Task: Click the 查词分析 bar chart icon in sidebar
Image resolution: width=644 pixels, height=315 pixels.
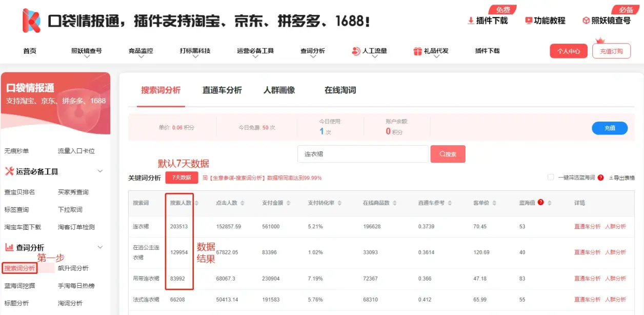Action: (9, 247)
